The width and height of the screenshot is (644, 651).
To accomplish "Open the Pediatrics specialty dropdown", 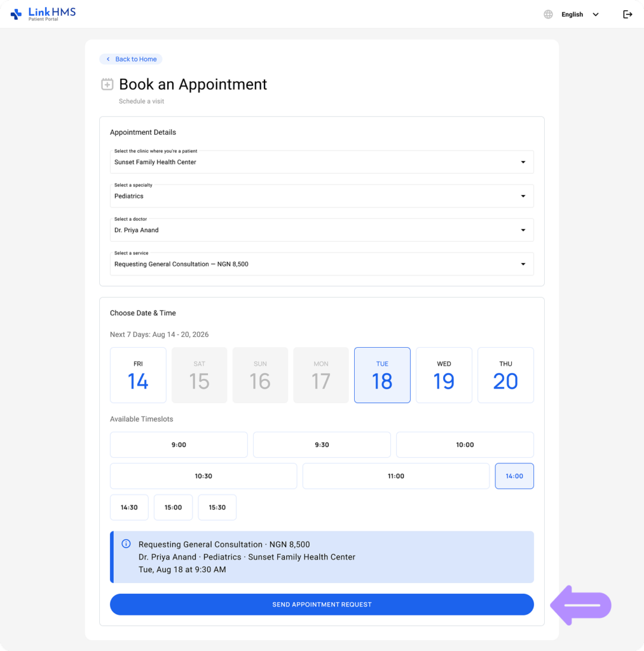I will point(322,196).
